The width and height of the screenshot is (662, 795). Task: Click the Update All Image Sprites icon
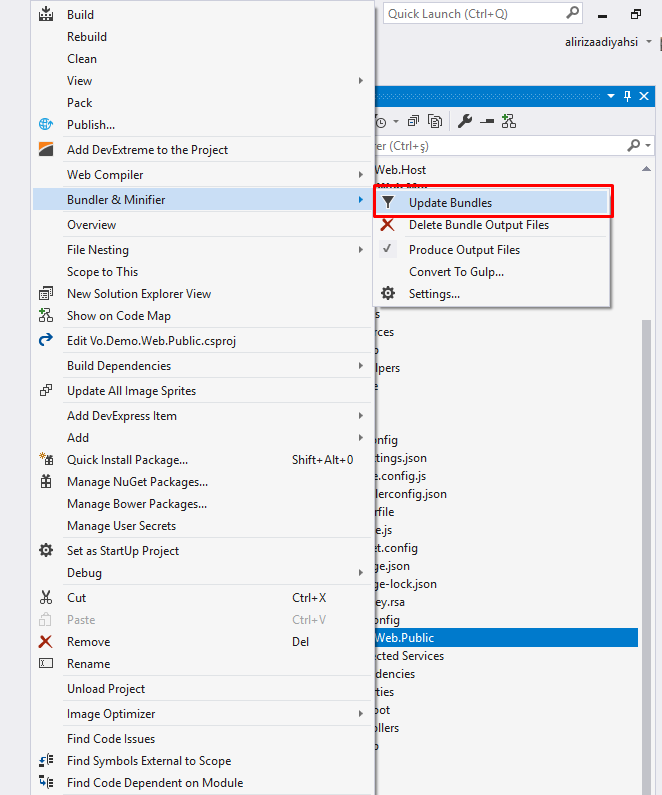coord(46,390)
